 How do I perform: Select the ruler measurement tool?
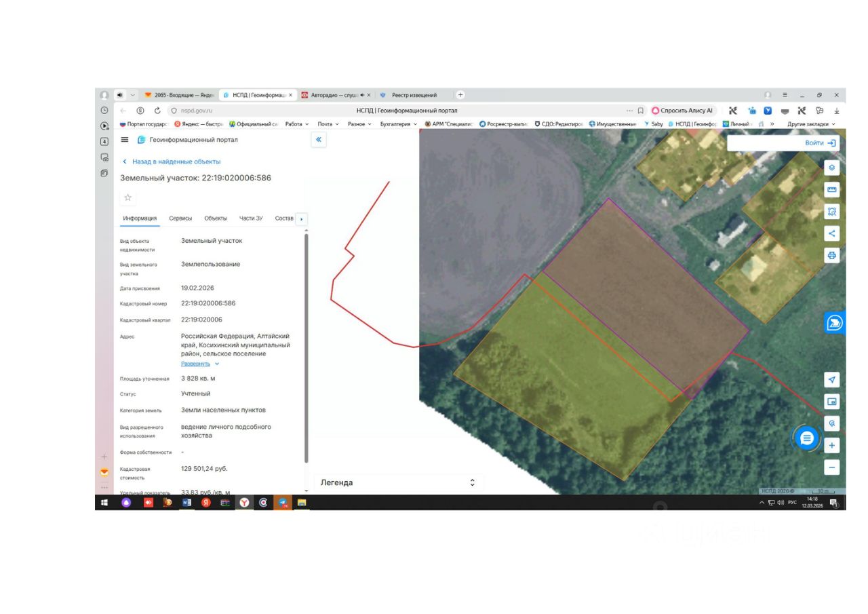(832, 189)
